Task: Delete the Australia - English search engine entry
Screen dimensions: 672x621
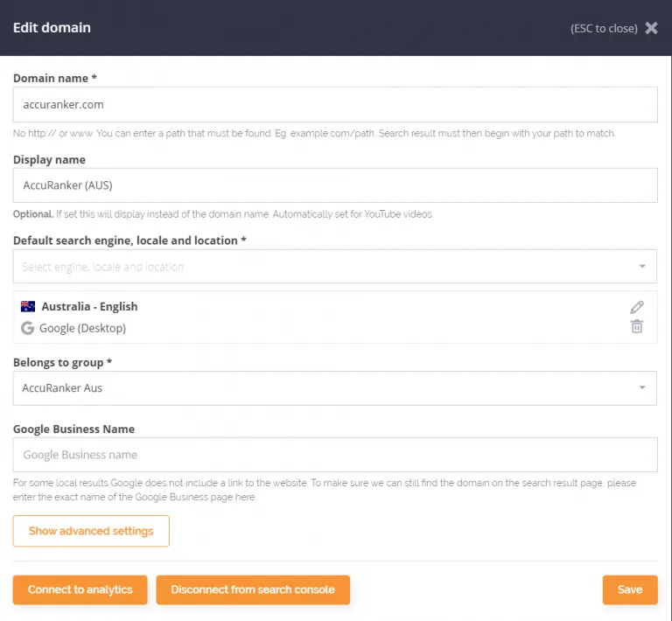Action: 637,326
